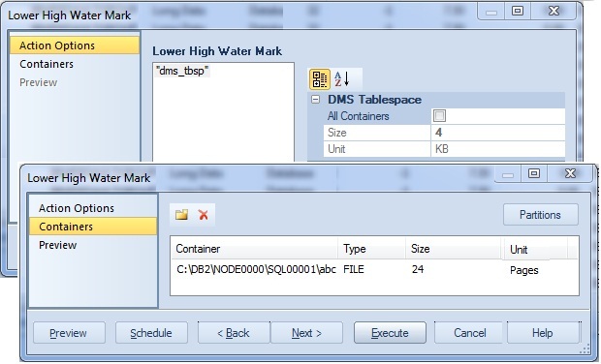Select the "dms_tbsp" tablespace entry
The height and width of the screenshot is (364, 601).
[x=182, y=71]
